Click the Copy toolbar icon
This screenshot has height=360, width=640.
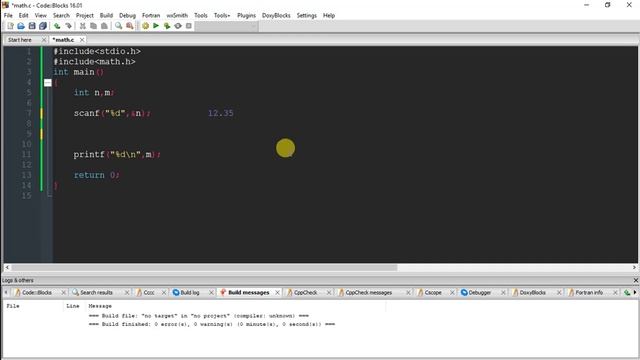pyautogui.click(x=93, y=26)
